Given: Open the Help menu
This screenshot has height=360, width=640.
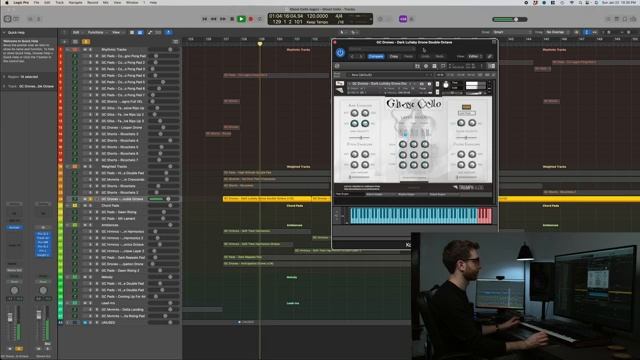Looking at the screenshot, I should [x=153, y=2].
